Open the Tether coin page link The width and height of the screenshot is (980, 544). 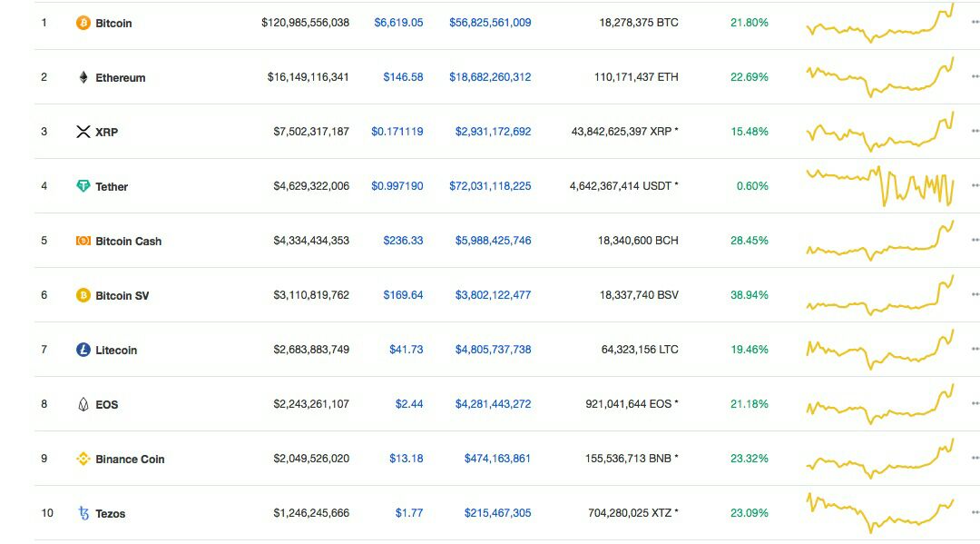tap(112, 186)
